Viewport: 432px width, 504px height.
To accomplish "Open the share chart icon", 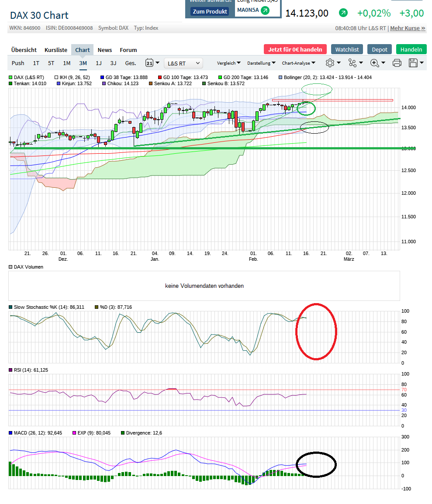I will coord(353,63).
